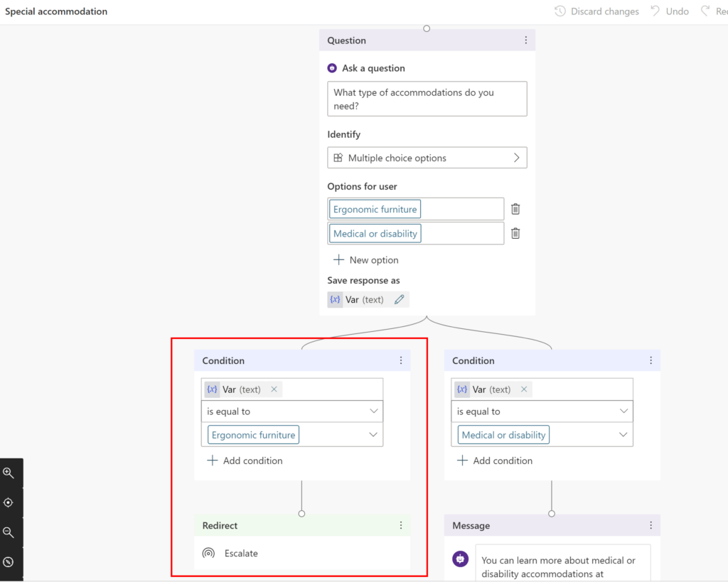Open the is equal to comparison dropdown
The height and width of the screenshot is (582, 728).
tap(291, 411)
